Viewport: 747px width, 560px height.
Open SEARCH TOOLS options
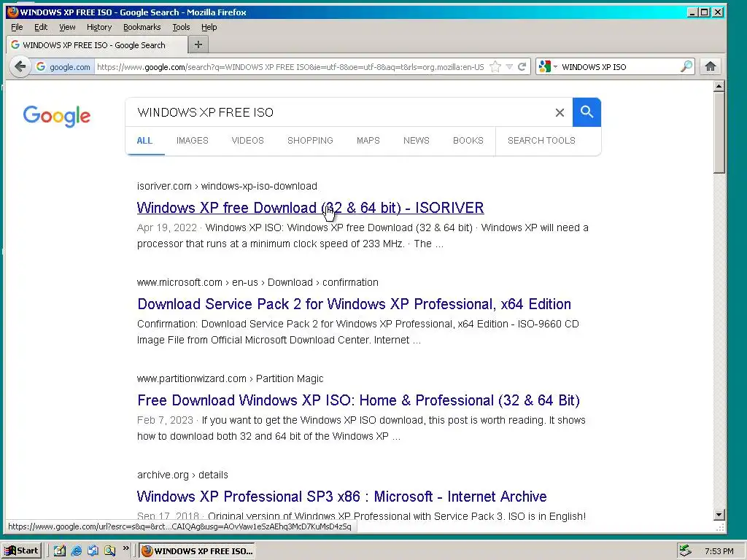click(542, 141)
